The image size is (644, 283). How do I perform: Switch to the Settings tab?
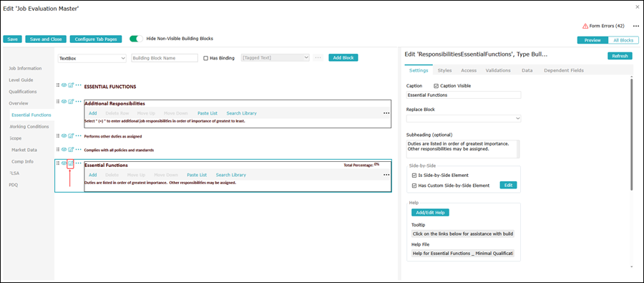pyautogui.click(x=419, y=70)
